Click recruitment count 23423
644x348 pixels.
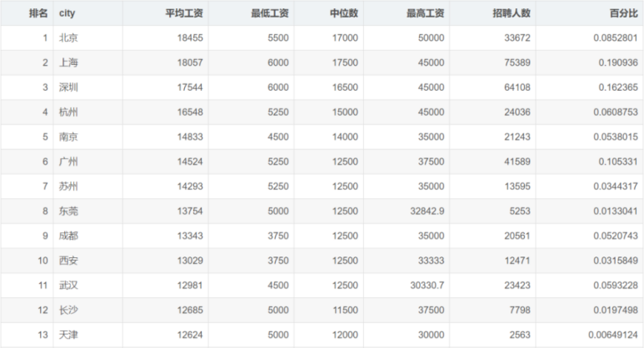point(517,286)
